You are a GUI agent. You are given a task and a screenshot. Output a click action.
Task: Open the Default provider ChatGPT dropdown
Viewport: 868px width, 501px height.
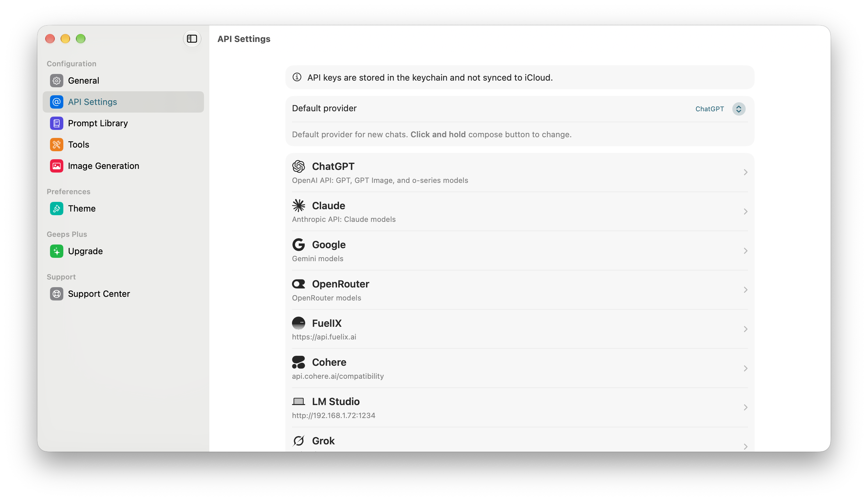click(720, 109)
